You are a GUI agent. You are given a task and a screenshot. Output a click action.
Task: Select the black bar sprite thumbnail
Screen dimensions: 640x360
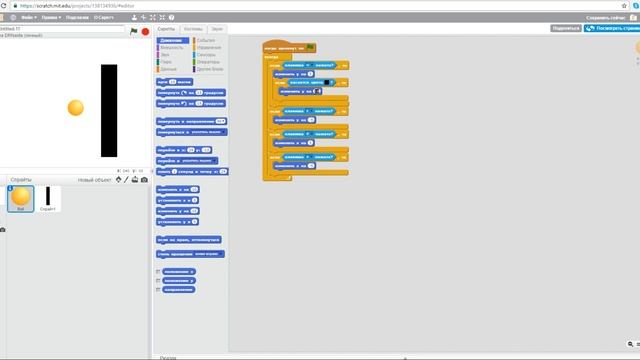[48, 199]
